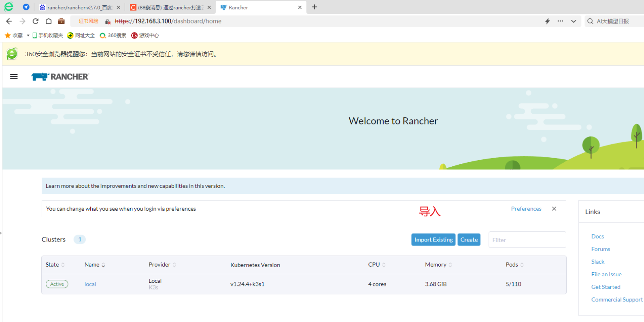Click the 360 security warning icon

point(12,54)
